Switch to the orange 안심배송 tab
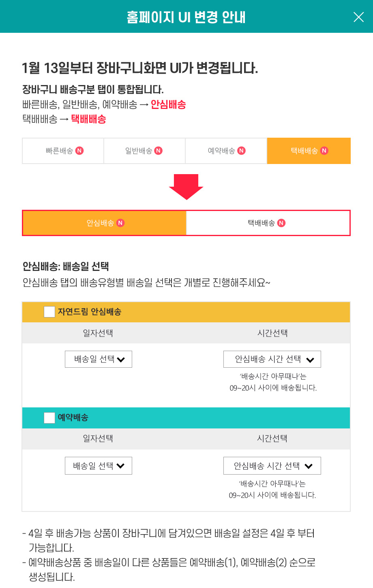 pyautogui.click(x=105, y=223)
